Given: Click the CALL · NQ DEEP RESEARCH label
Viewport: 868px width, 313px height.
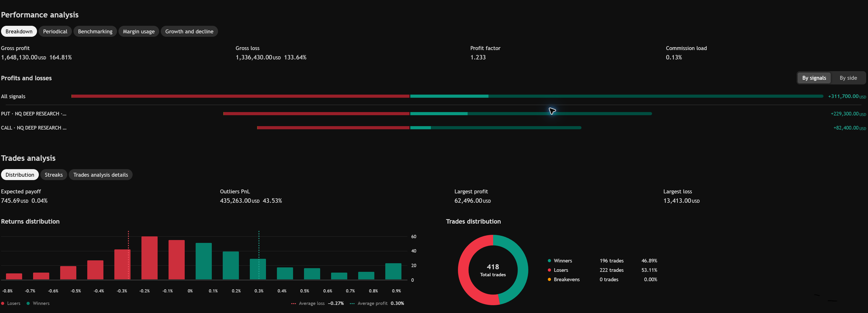Looking at the screenshot, I should click(x=34, y=128).
